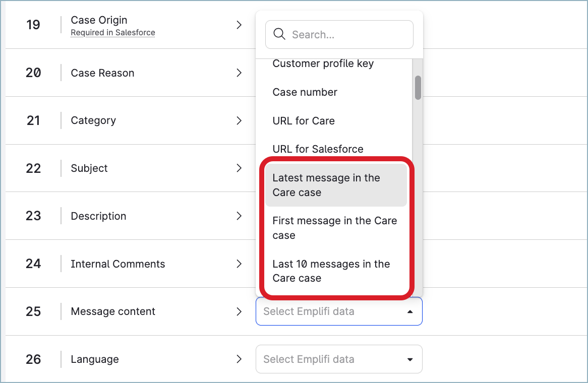588x383 pixels.
Task: Choose the 'Case number' option
Action: click(x=305, y=92)
